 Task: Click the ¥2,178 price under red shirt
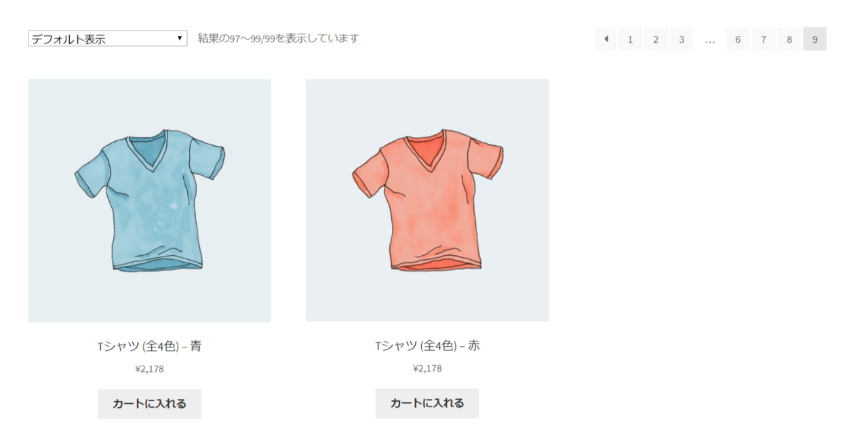point(427,368)
